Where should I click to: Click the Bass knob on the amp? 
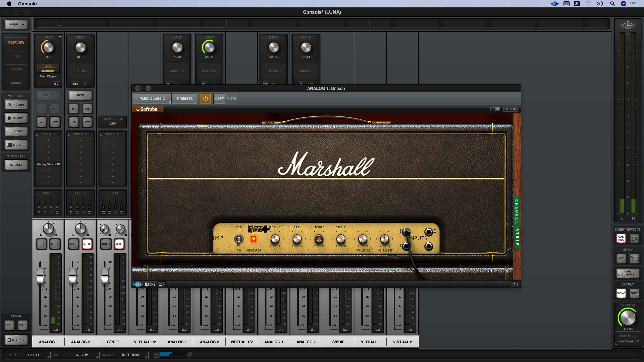pos(297,239)
